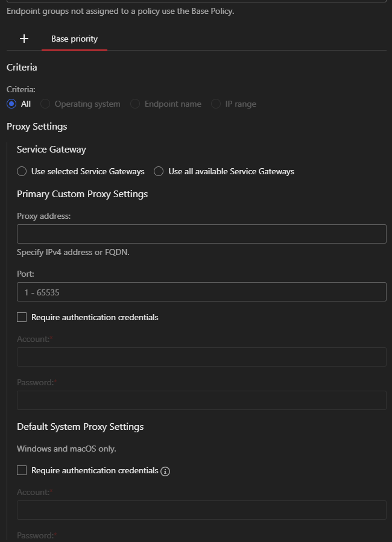The image size is (392, 542).
Task: Enable authentication credentials for Primary Custom Proxy
Action: point(22,317)
